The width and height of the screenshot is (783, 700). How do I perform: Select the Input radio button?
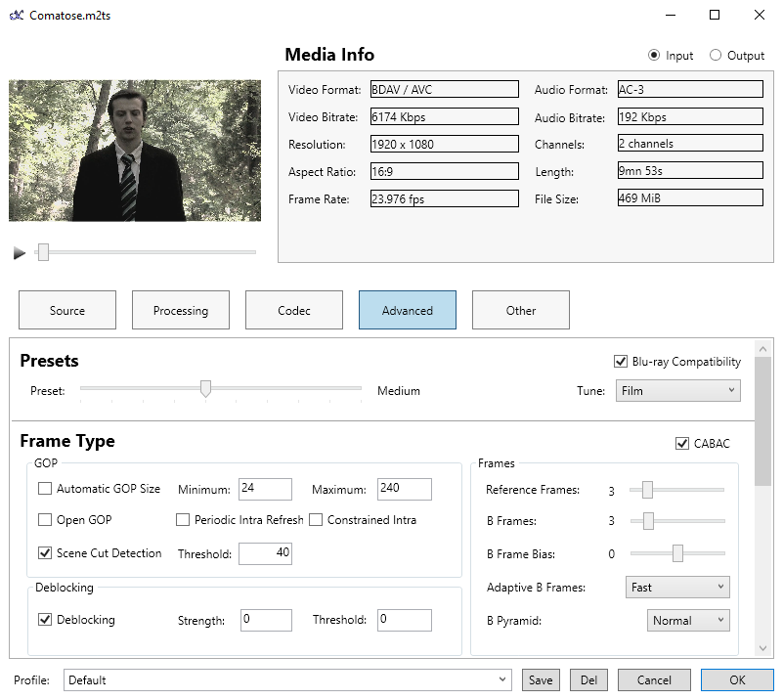coord(654,56)
